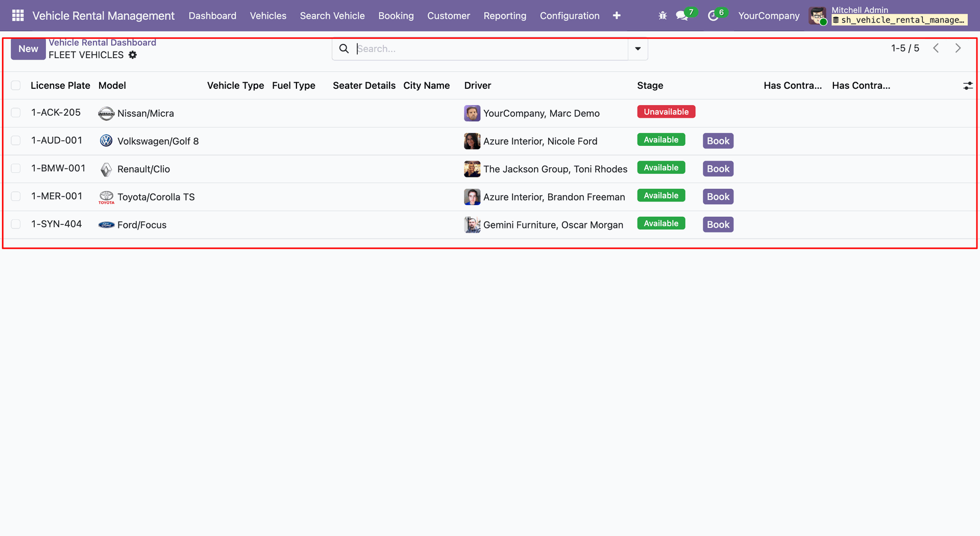
Task: Sort by Driver column header
Action: click(478, 86)
